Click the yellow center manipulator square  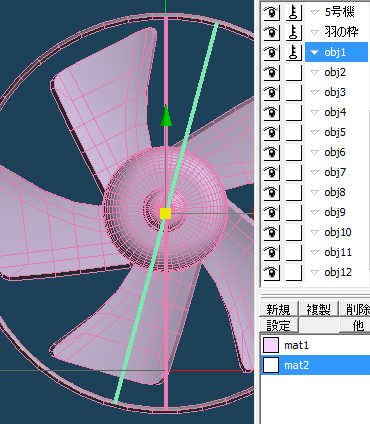click(165, 213)
